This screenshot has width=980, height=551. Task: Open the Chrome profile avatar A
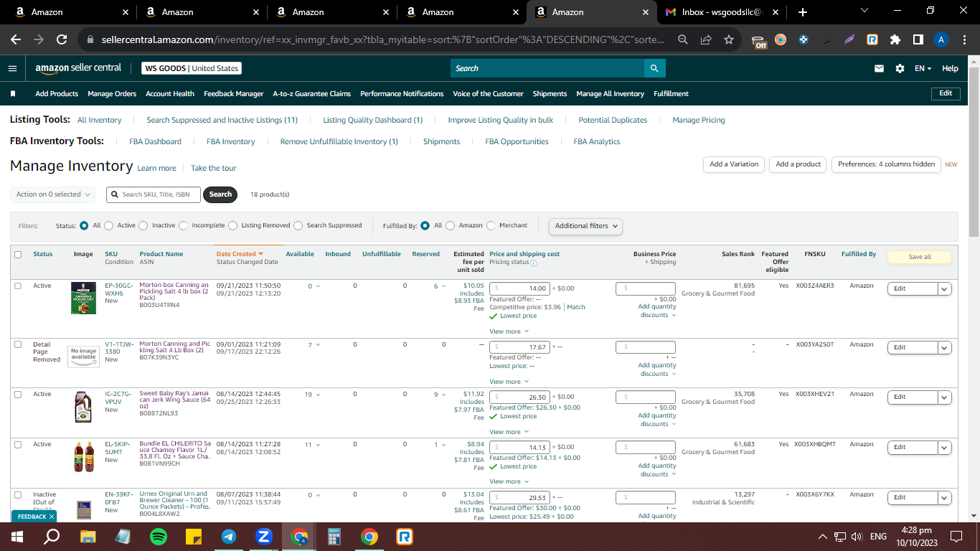[x=941, y=40]
